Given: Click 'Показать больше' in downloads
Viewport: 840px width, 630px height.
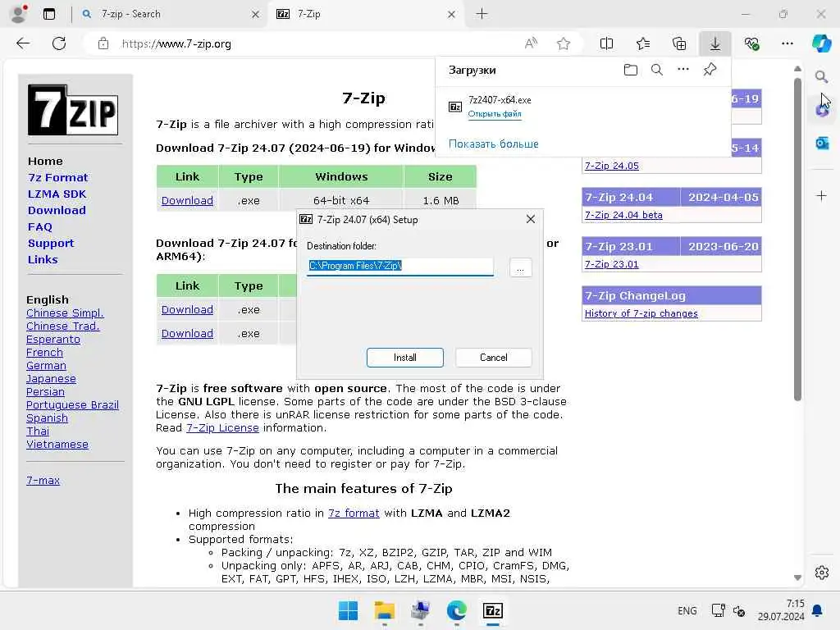Looking at the screenshot, I should 493,144.
